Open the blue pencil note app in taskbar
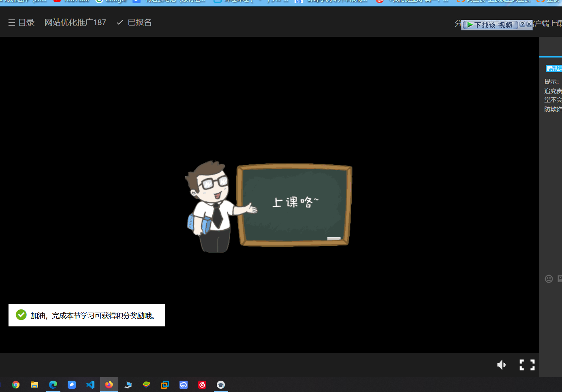562x392 pixels. 72,385
